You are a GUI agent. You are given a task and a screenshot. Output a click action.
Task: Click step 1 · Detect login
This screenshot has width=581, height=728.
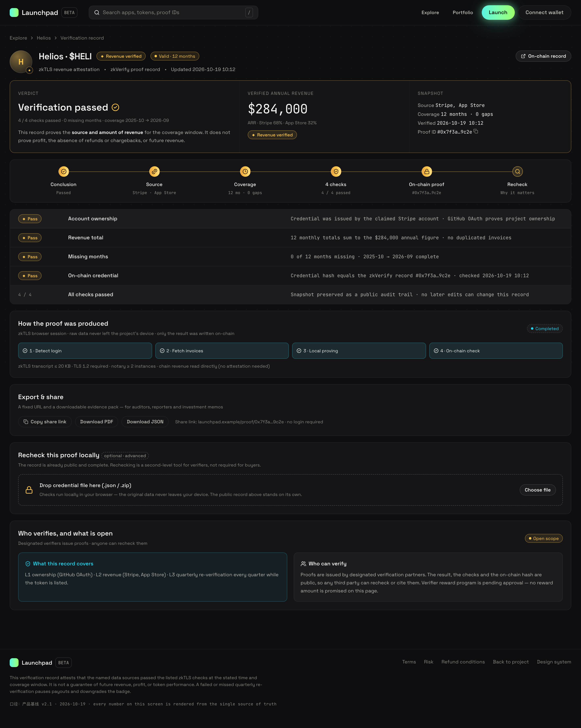(85, 351)
